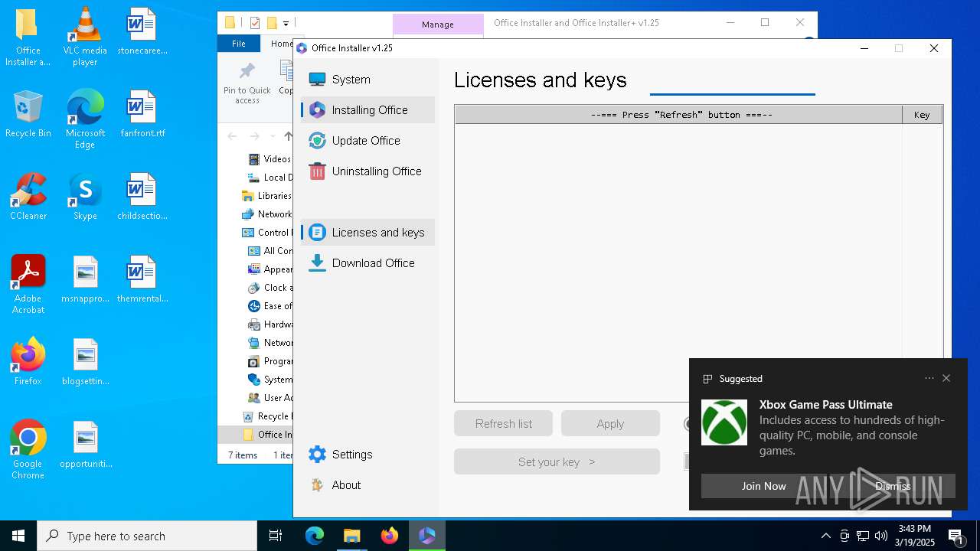Click the taskbar search box
Screen dimensions: 980x551
(x=147, y=536)
